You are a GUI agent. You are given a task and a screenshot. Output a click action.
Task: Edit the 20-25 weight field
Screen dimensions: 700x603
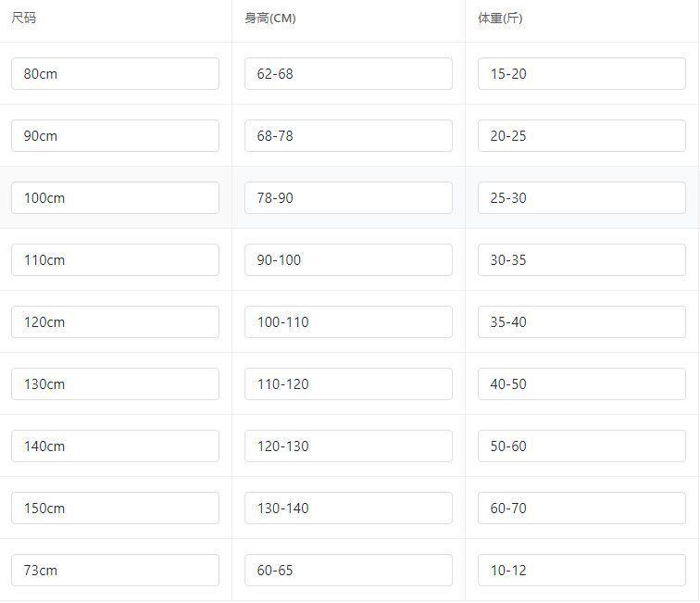(x=581, y=136)
